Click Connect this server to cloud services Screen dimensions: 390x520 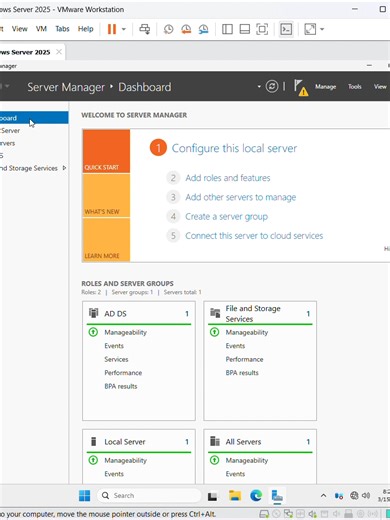pos(254,236)
